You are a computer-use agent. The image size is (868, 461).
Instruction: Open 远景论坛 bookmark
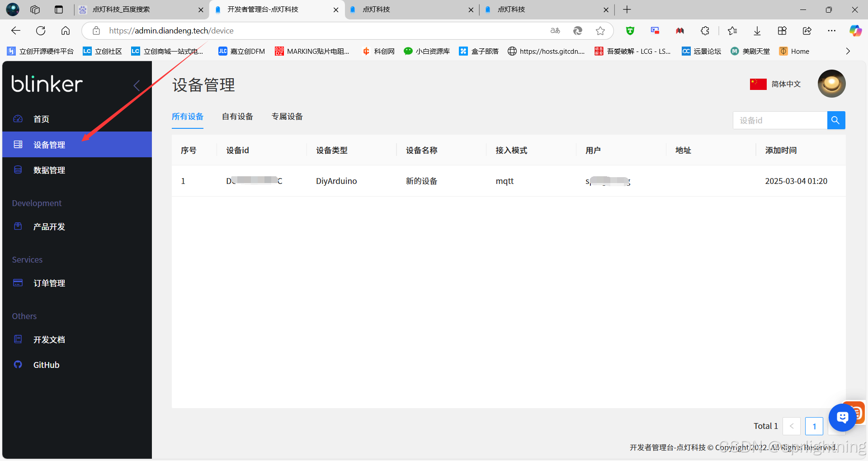702,51
